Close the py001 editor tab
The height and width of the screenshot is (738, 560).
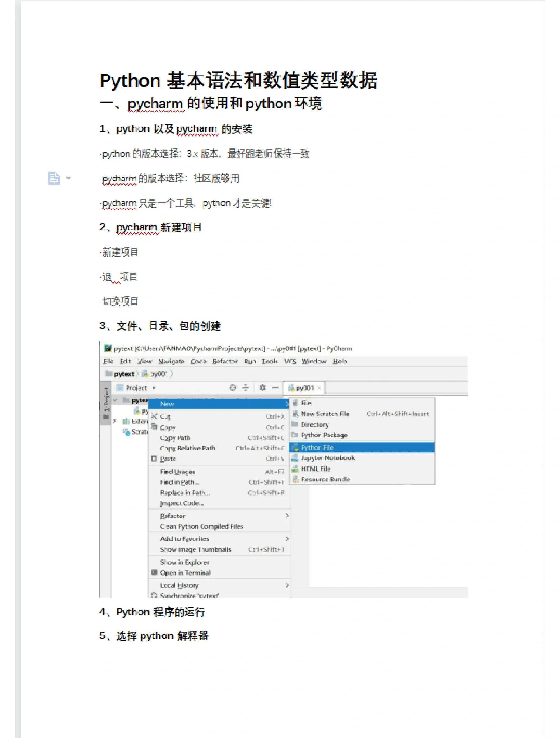pos(319,388)
